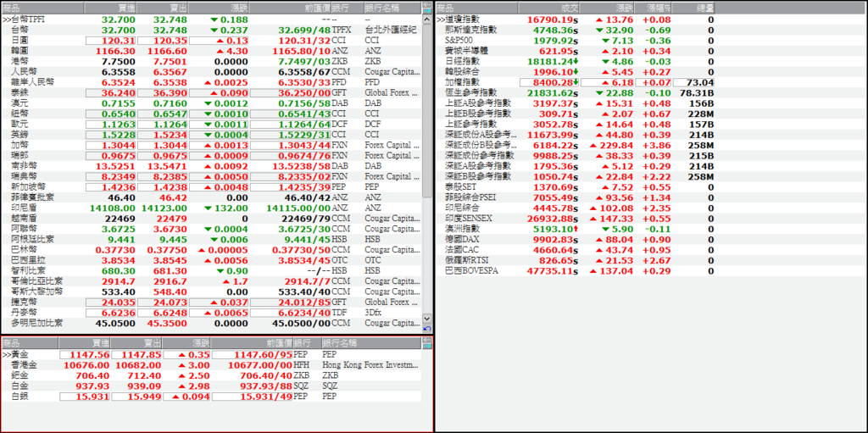Select the 越南盾 currency row
This screenshot has width=868, height=433.
click(211, 219)
